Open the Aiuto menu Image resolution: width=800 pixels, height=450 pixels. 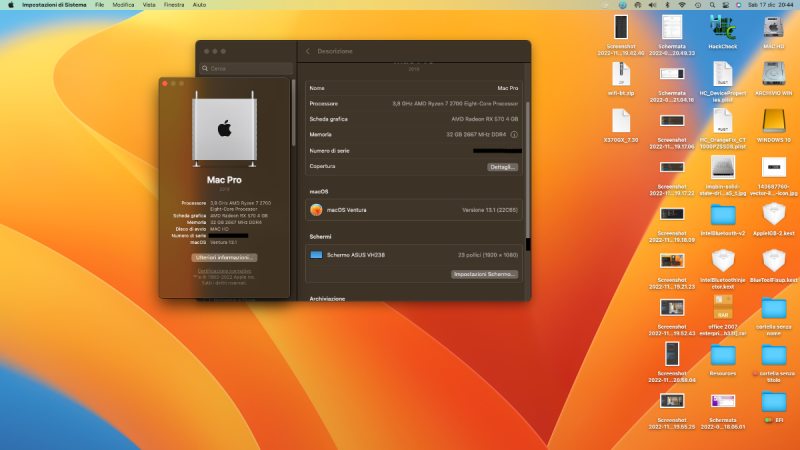click(199, 5)
